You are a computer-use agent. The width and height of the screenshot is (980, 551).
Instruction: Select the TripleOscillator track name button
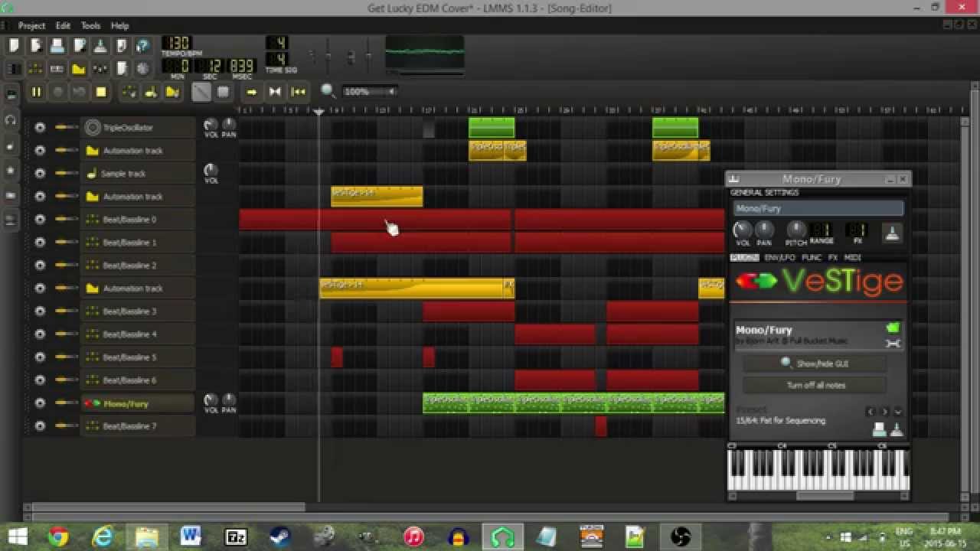point(139,128)
